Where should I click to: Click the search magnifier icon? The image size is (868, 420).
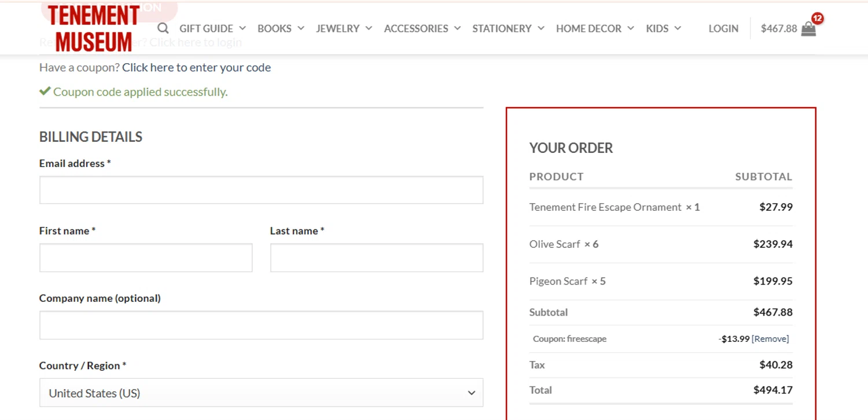(163, 28)
